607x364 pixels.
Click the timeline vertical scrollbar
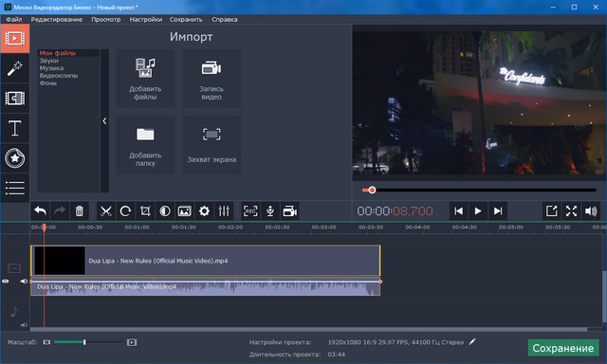pyautogui.click(x=604, y=296)
